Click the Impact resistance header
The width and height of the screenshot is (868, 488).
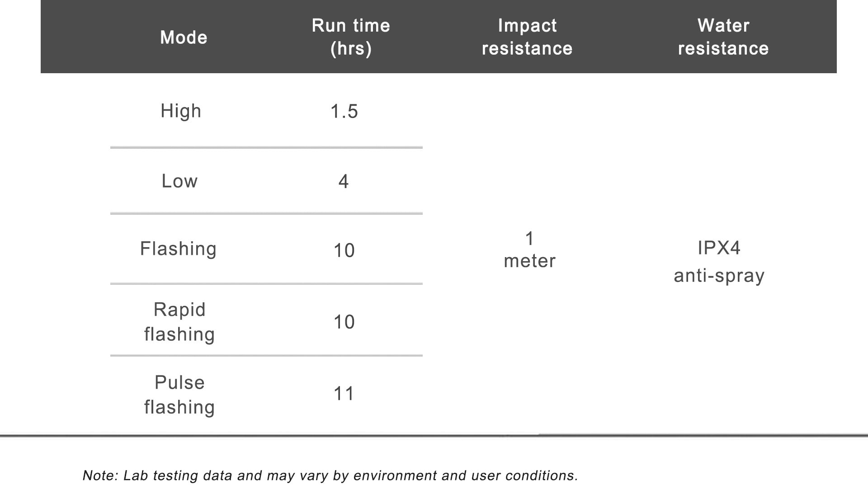click(527, 37)
